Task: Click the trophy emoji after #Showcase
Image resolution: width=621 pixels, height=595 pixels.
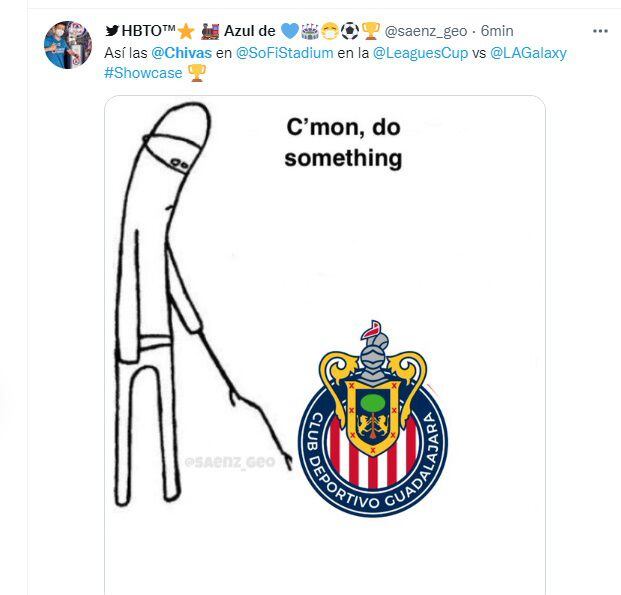Action: (x=196, y=73)
